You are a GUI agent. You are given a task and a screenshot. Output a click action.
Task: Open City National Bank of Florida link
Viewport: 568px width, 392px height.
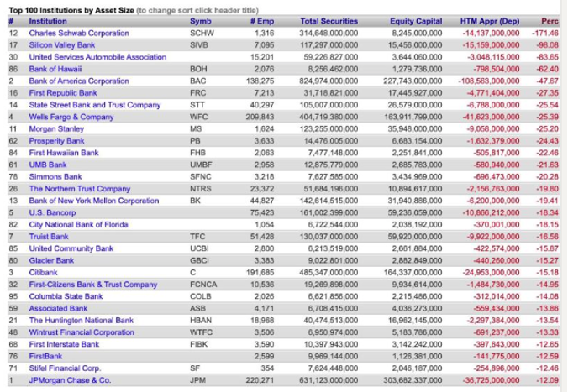[x=78, y=224]
